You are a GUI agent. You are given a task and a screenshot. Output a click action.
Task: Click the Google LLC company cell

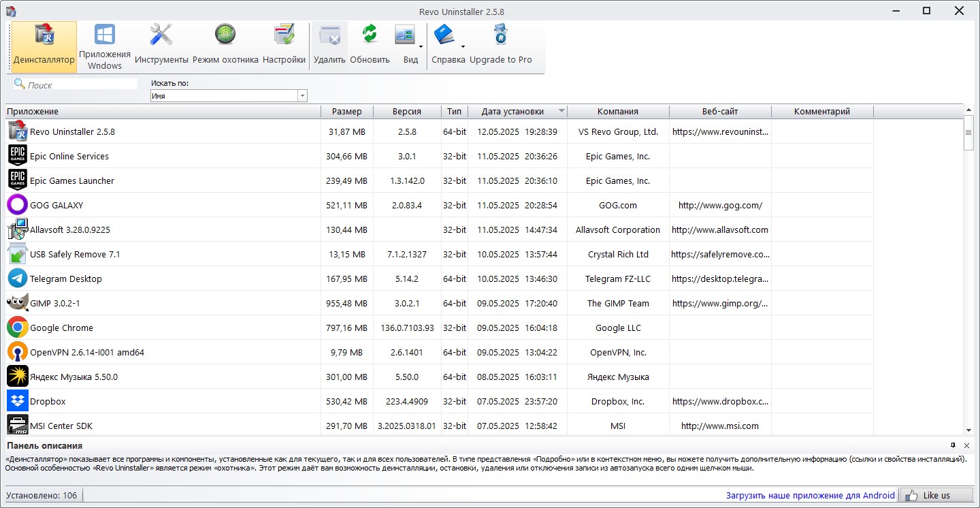coord(618,328)
